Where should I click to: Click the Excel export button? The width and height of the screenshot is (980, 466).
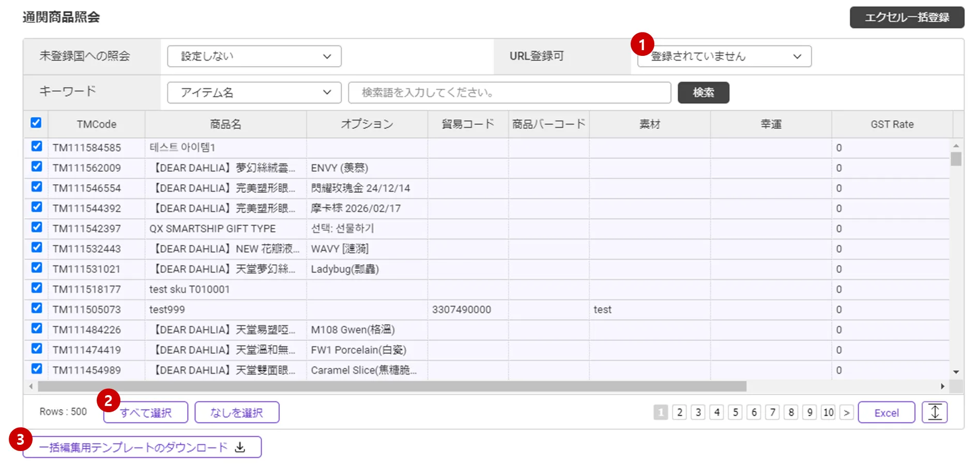pyautogui.click(x=886, y=412)
